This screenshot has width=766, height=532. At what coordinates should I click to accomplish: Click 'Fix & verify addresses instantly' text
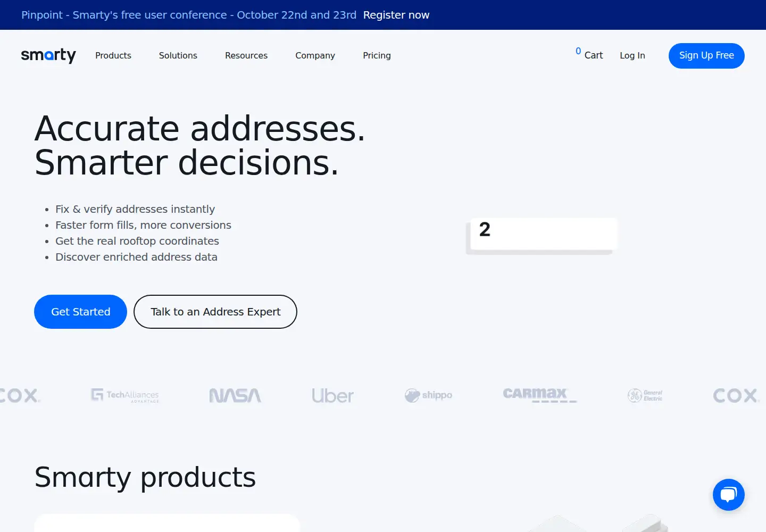click(135, 209)
